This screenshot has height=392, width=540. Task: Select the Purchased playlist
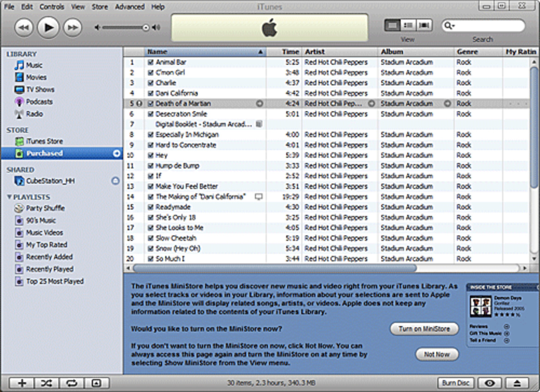point(61,153)
